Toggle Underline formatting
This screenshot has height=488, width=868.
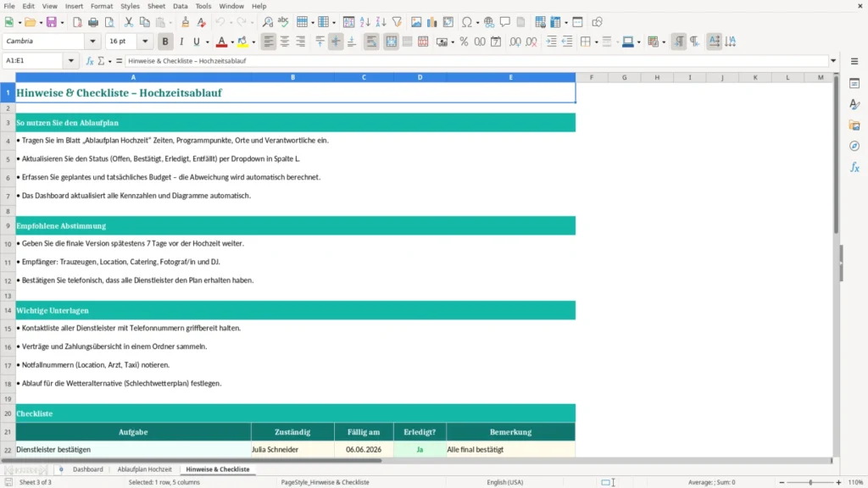pyautogui.click(x=196, y=42)
